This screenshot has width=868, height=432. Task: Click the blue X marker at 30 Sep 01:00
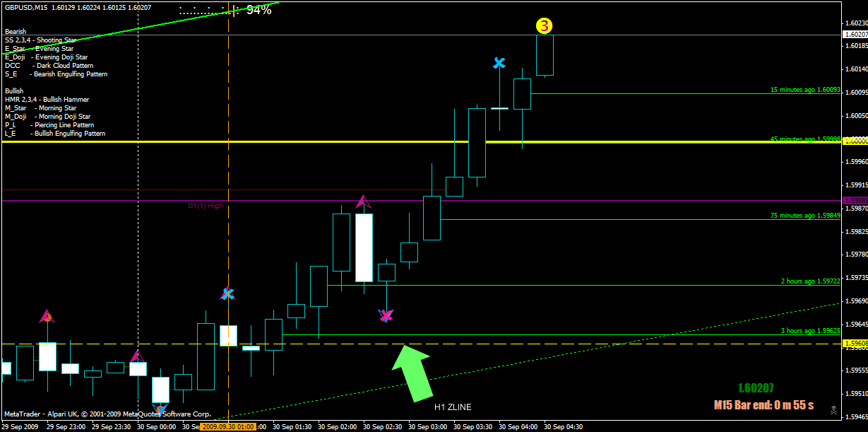point(227,294)
